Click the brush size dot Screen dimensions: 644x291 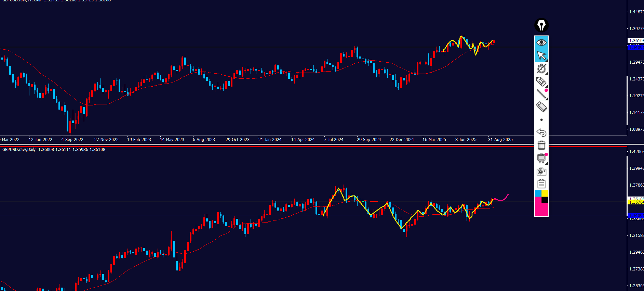tap(541, 120)
